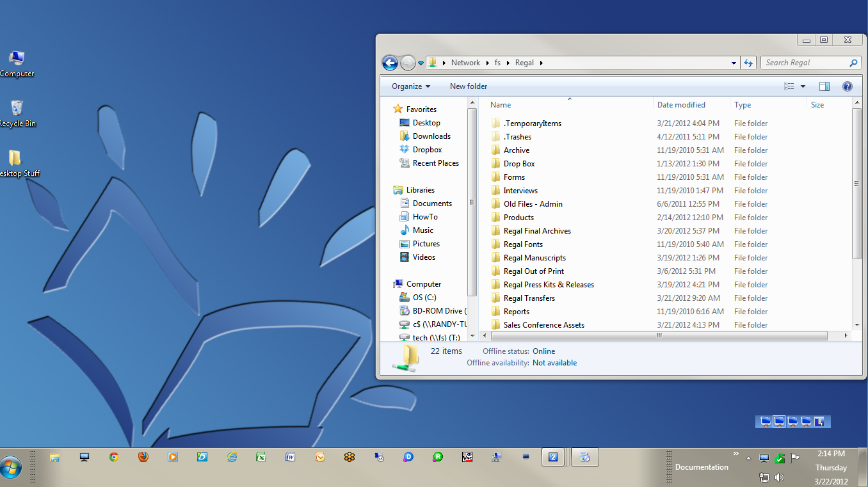Expand the address bar history dropdown
868x487 pixels.
pyautogui.click(x=734, y=63)
